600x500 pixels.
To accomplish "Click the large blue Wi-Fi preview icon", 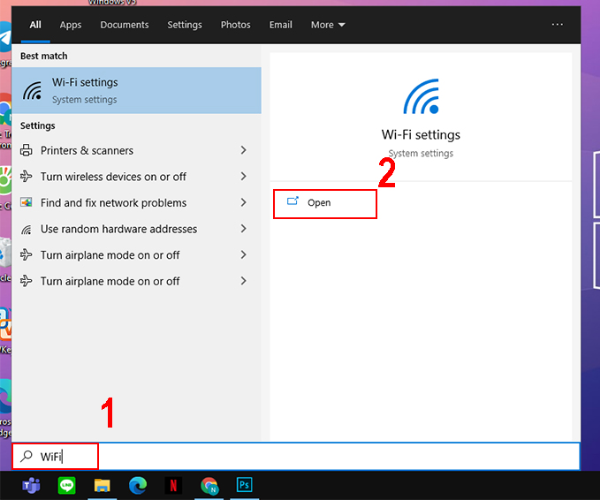I will point(421,96).
